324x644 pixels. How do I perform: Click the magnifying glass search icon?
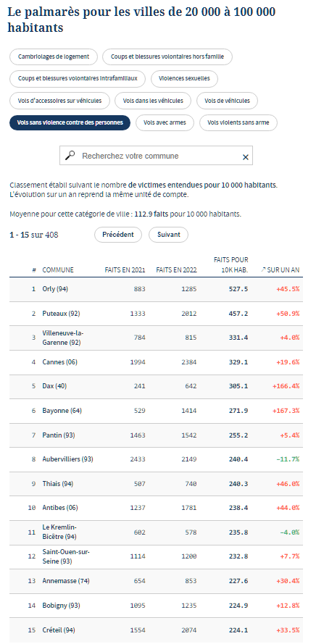[70, 155]
